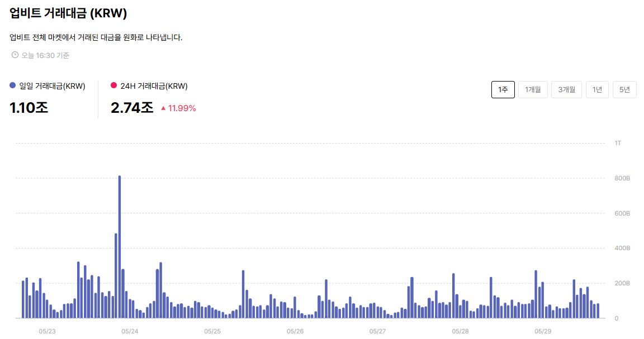Select the 1주 range tab
644x339 pixels.
coord(503,89)
